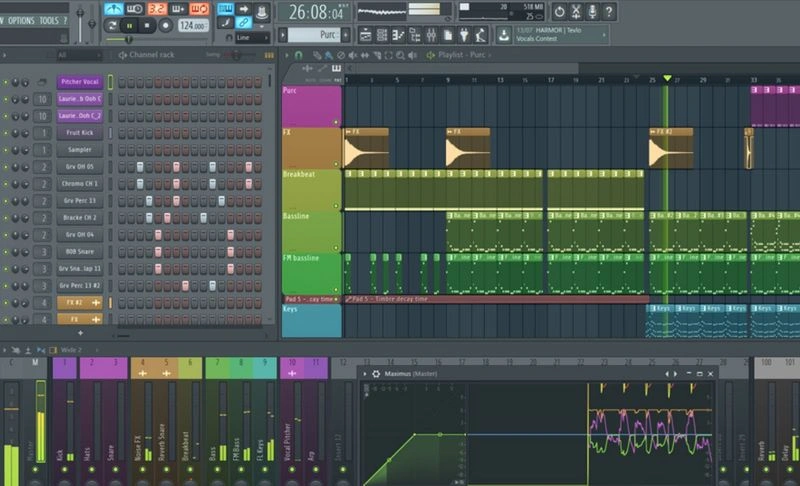Expand the HARMOR news panel arrow
Screen dimensions: 800x486
(x=605, y=35)
